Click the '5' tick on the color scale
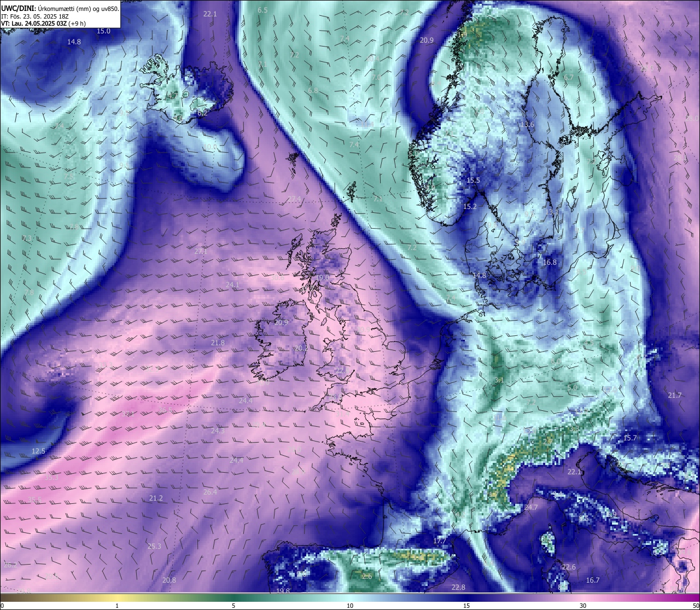Screen dimensions: 700x610 pyautogui.click(x=234, y=606)
